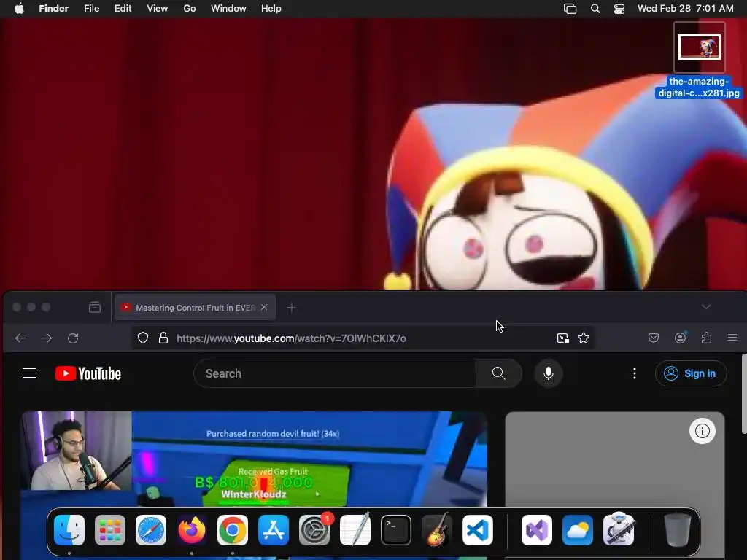
Task: View site security lock information
Action: pyautogui.click(x=163, y=338)
